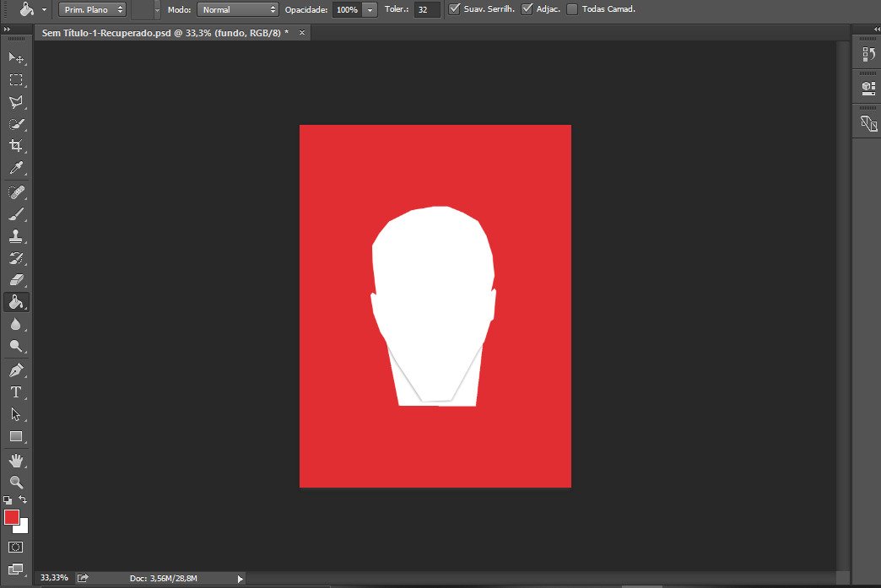Select the Paint Bucket tool in toolbox

pos(16,302)
